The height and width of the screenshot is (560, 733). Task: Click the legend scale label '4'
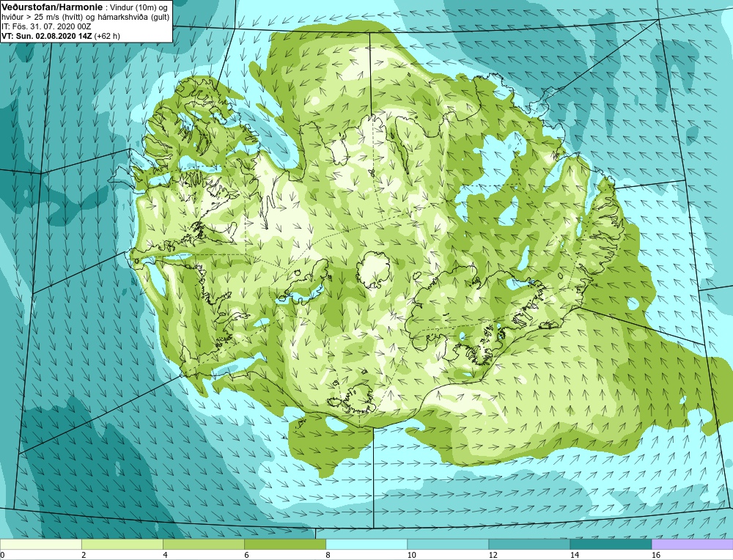[x=165, y=556]
